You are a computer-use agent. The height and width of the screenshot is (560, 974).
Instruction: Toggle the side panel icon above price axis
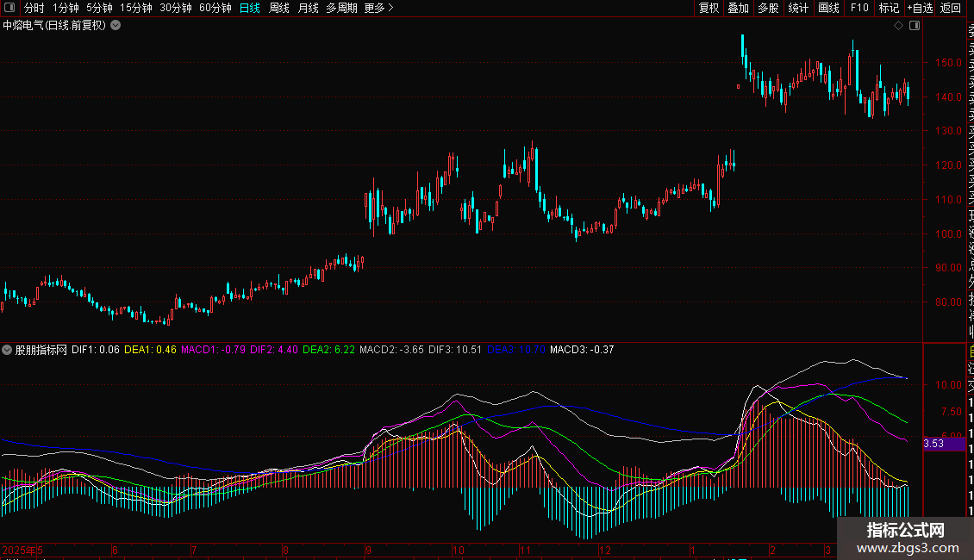coord(915,26)
